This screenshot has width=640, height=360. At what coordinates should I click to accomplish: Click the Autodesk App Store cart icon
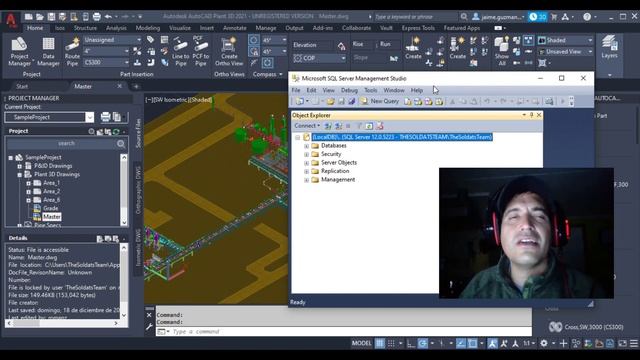(554, 17)
